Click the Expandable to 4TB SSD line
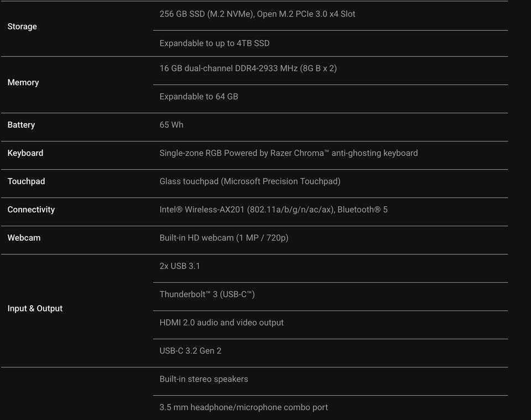 (x=215, y=43)
